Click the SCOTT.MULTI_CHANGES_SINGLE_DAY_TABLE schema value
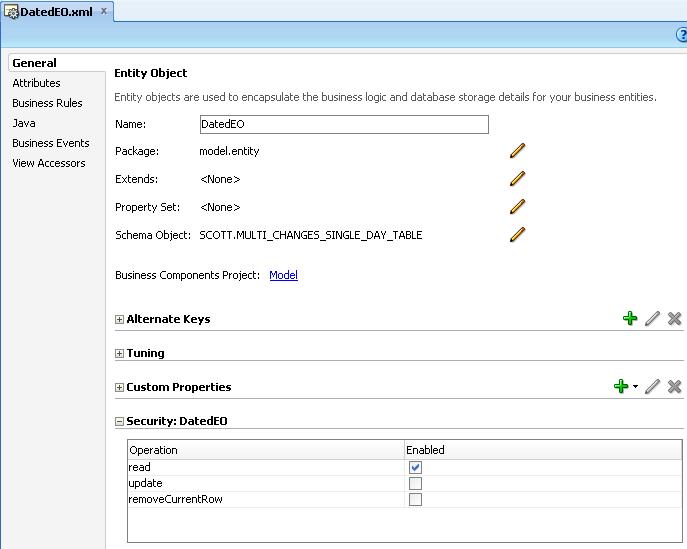Screen dimensions: 687x549 pos(311,235)
